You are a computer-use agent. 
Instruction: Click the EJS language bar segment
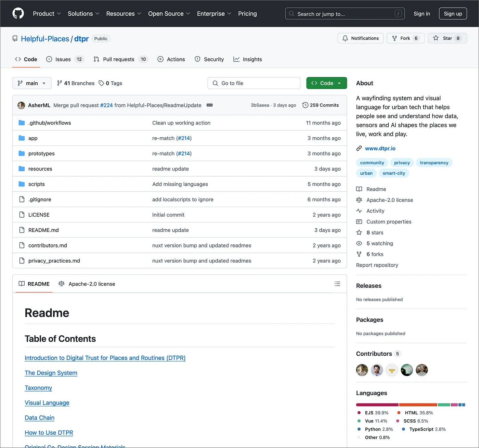tap(377, 405)
